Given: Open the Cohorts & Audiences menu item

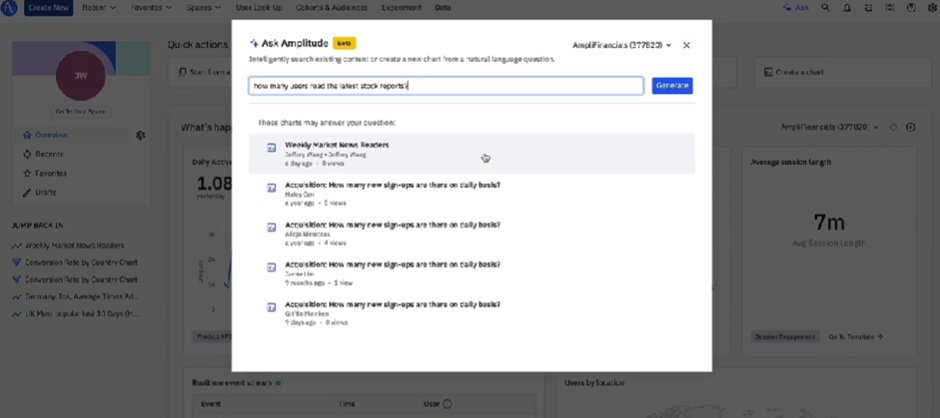Looking at the screenshot, I should (332, 7).
